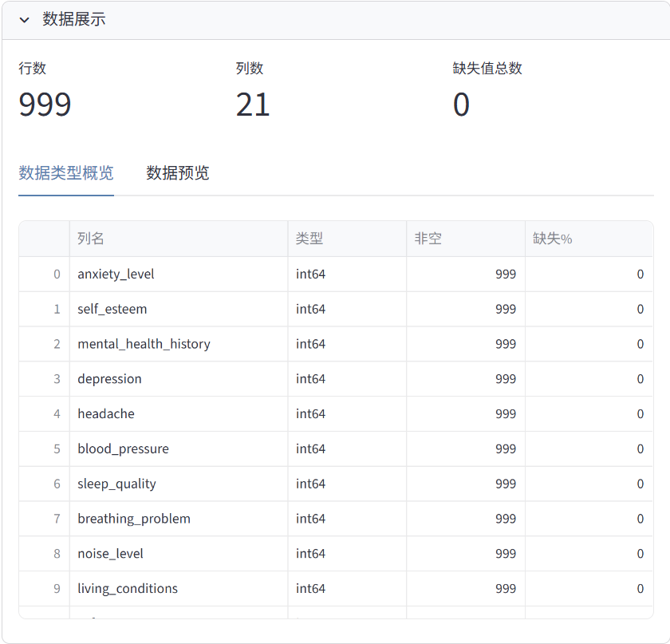Click the 类型 column header
670x644 pixels.
(x=309, y=239)
